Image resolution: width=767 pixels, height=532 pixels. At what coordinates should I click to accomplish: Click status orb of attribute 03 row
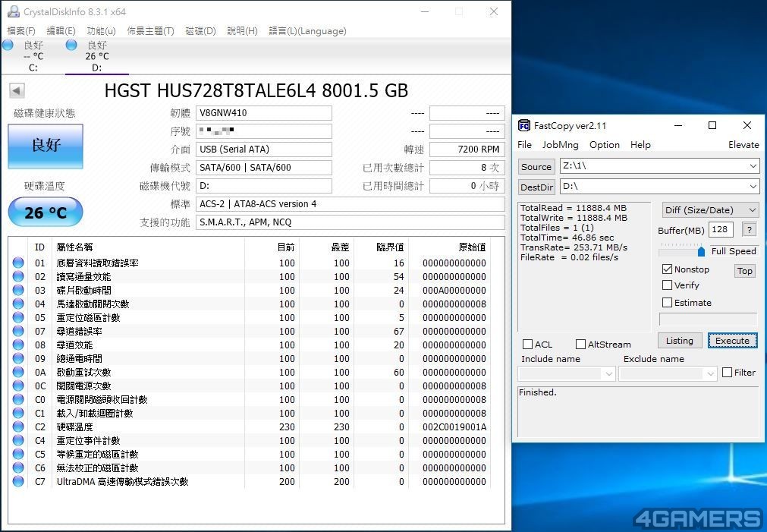[19, 290]
